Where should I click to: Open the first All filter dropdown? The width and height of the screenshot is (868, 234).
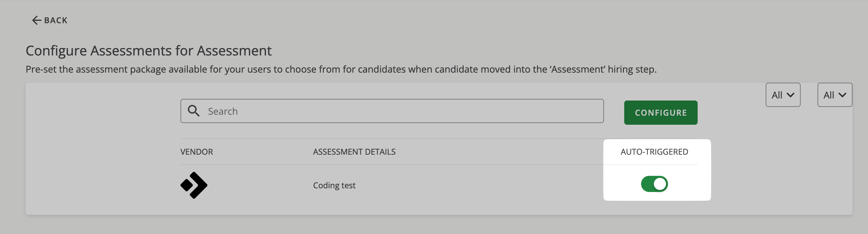[x=783, y=95]
